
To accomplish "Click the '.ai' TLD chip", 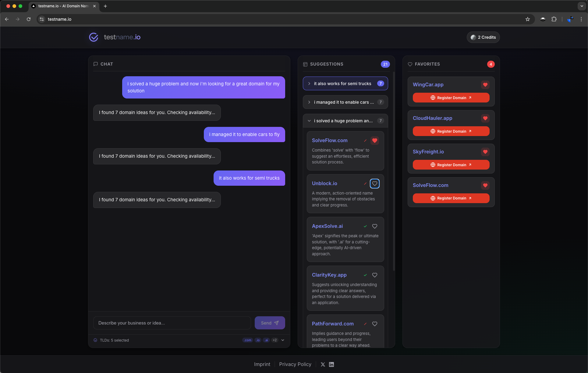I will click(x=266, y=340).
